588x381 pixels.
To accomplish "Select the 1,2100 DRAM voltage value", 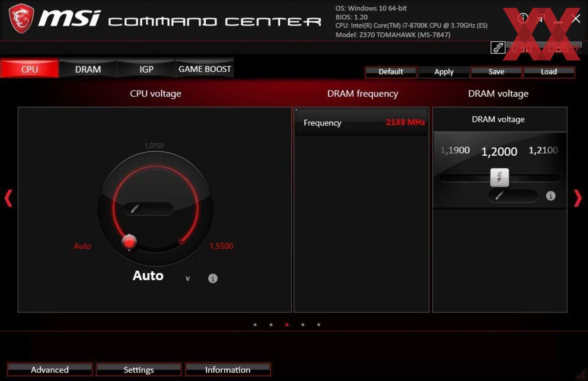I will click(543, 150).
